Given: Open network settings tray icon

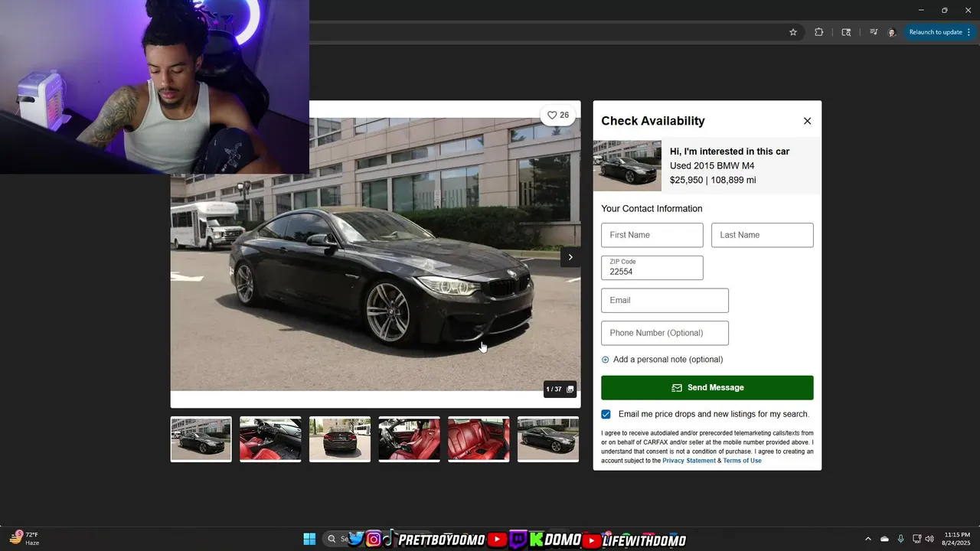Looking at the screenshot, I should click(917, 539).
